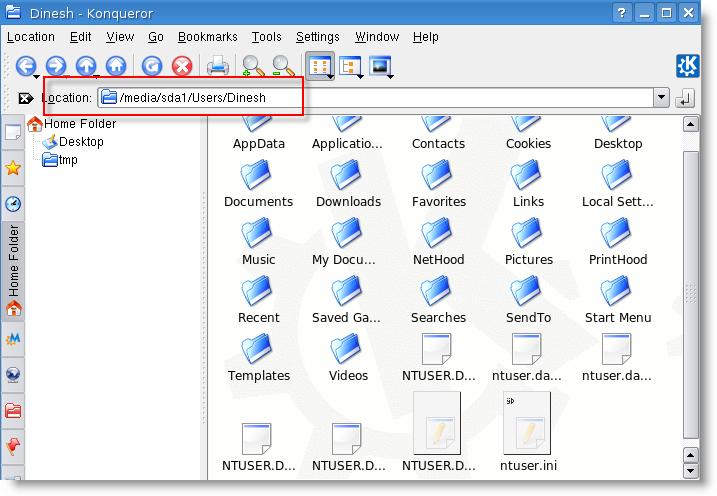Screen dimensions: 717x496
Task: Click the bottom scrollbar down arrow
Action: (690, 470)
